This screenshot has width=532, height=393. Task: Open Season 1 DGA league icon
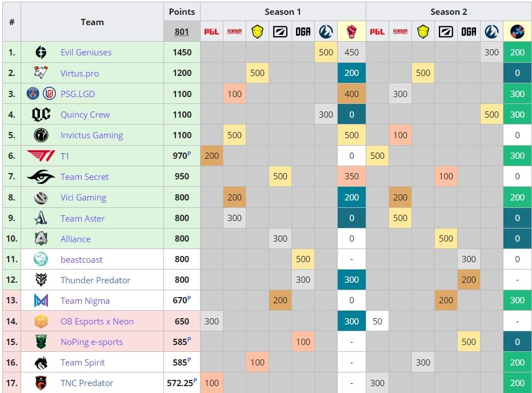pyautogui.click(x=303, y=31)
